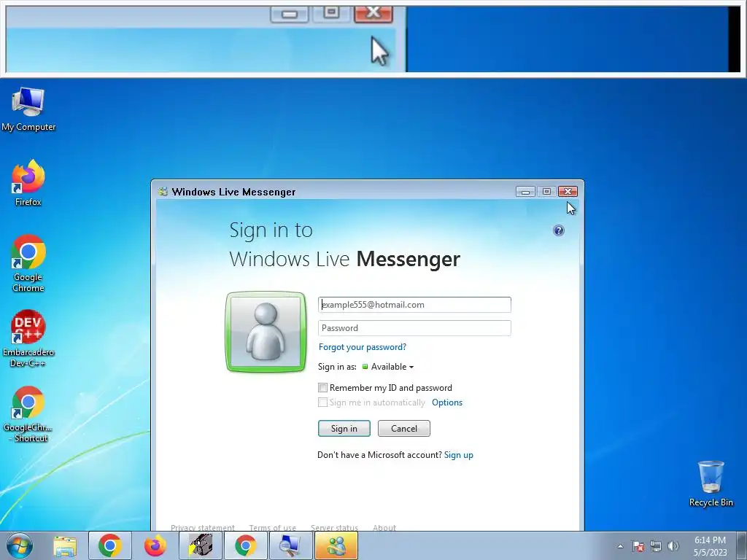Click the user avatar picture in Messenger
This screenshot has width=747, height=560.
[266, 332]
